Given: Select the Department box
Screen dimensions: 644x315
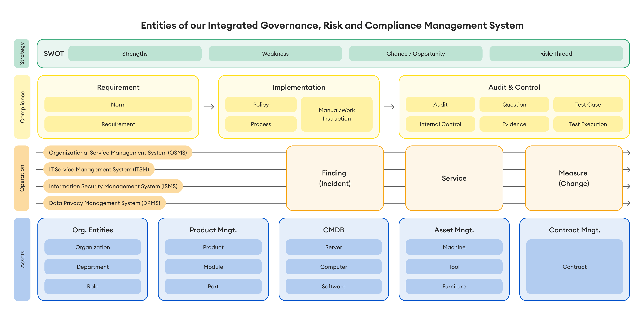Looking at the screenshot, I should (x=93, y=267).
